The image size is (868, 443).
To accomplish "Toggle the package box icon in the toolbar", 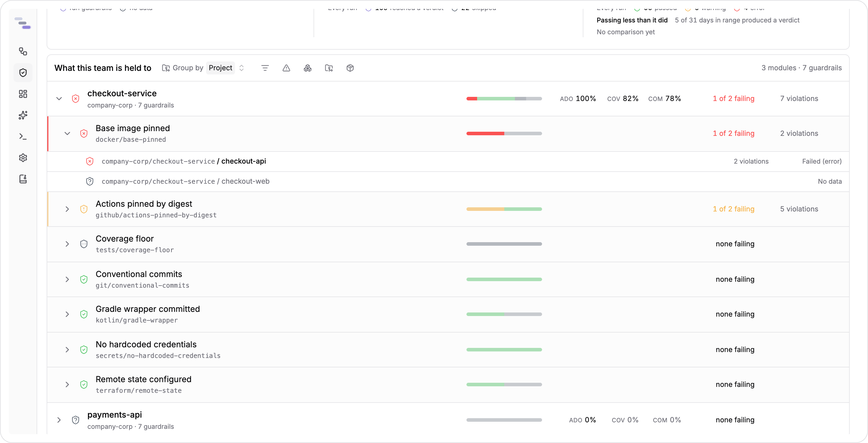I will point(350,68).
